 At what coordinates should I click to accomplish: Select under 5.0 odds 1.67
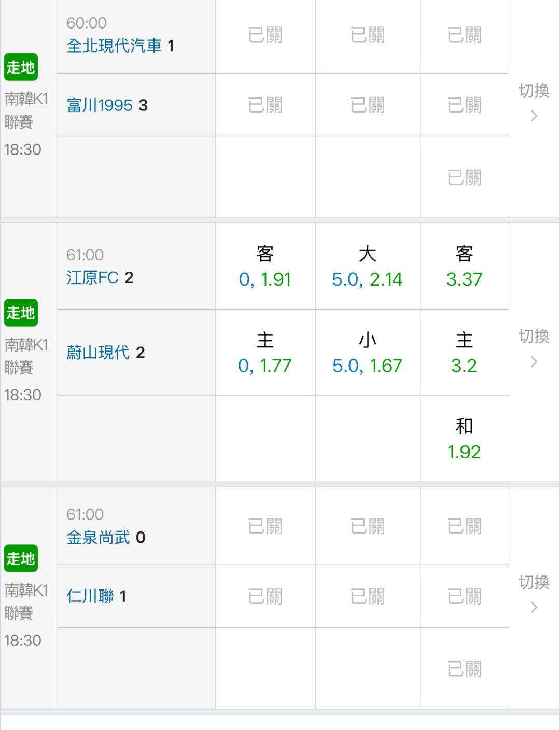tap(368, 353)
